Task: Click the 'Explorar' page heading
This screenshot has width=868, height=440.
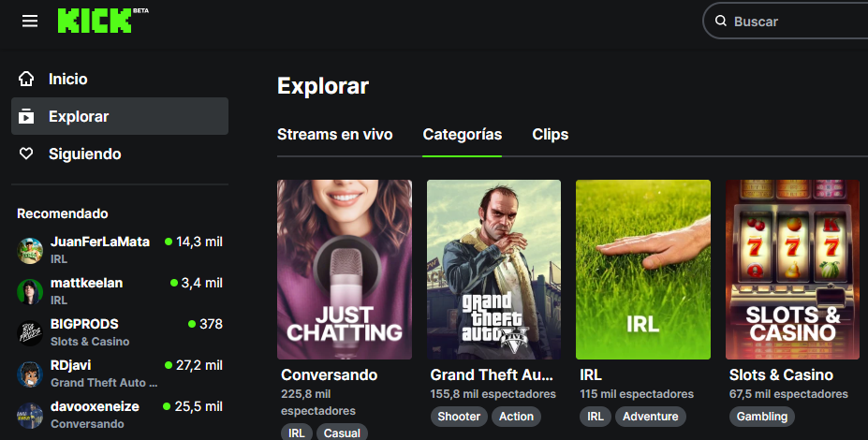Action: point(323,86)
